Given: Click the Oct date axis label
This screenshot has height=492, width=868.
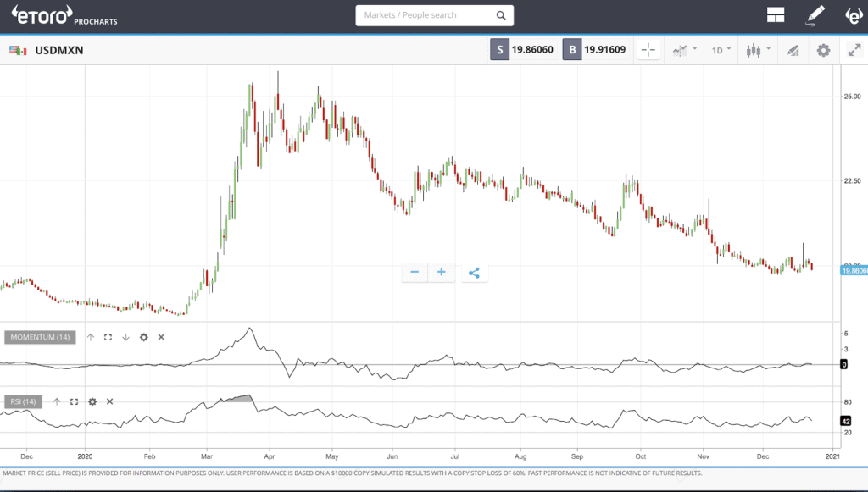Looking at the screenshot, I should pos(641,456).
